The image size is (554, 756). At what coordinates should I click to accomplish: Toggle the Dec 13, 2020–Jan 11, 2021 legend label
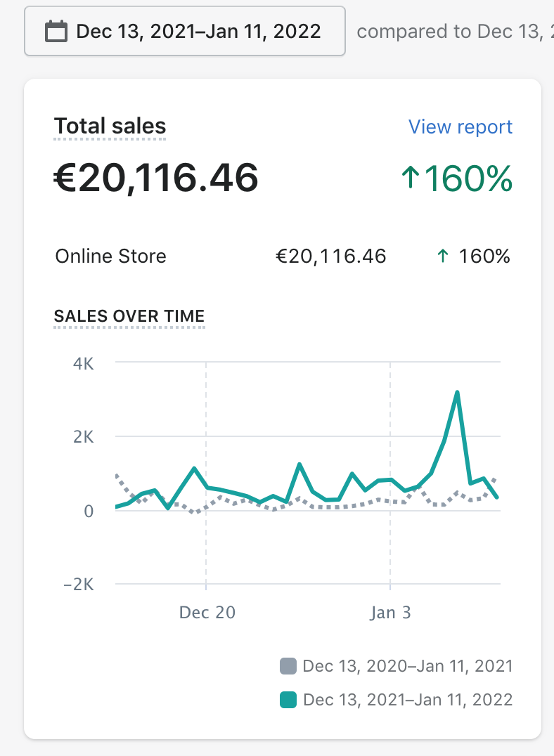tap(408, 666)
